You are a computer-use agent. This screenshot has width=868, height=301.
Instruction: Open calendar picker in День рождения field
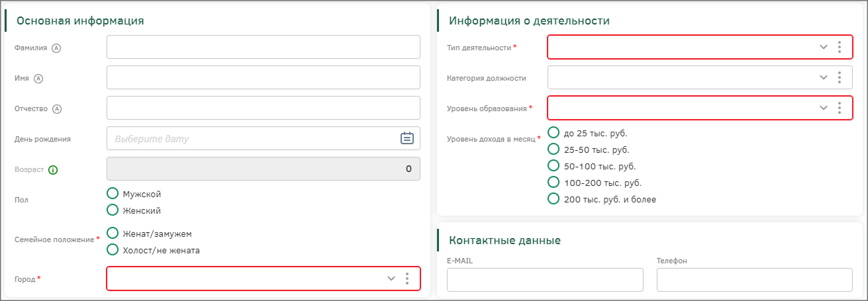tap(407, 138)
